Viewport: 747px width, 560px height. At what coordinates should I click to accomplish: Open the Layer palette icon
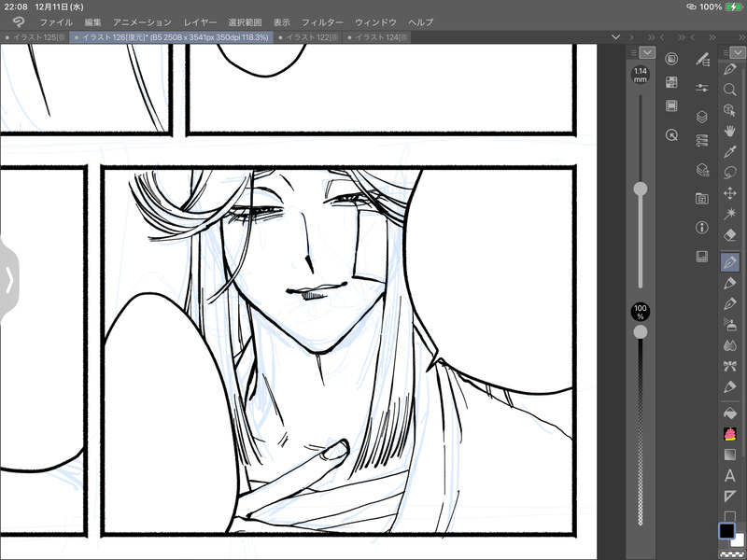coord(702,117)
